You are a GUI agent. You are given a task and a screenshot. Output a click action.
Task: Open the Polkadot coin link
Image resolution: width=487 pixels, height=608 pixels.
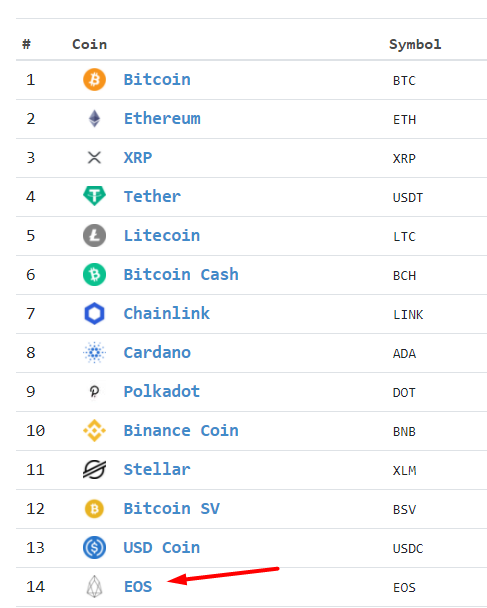161,392
